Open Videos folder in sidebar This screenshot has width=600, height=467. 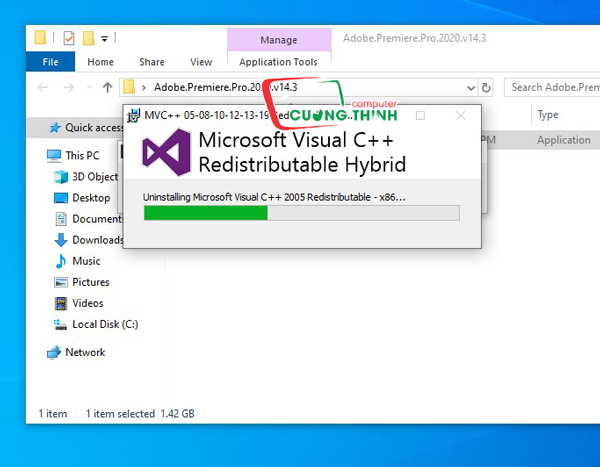click(88, 303)
